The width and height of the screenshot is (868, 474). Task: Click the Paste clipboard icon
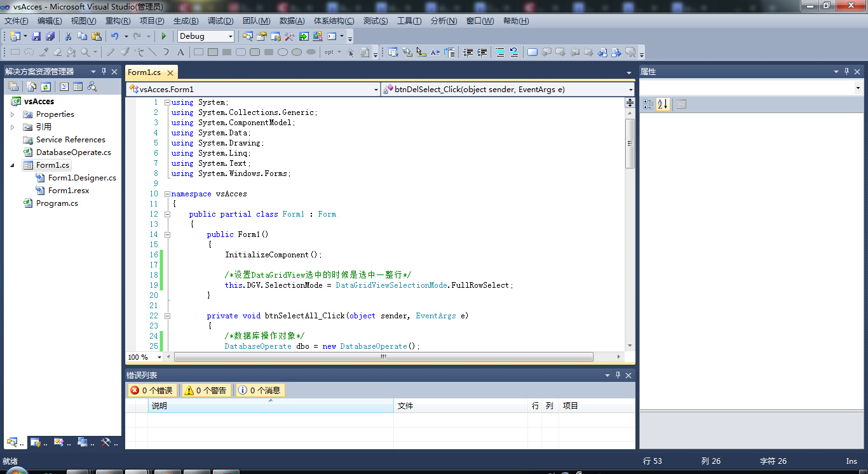(x=96, y=36)
